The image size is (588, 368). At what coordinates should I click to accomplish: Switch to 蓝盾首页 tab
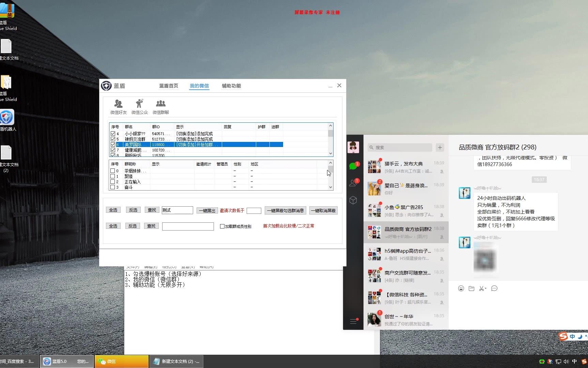pos(169,86)
